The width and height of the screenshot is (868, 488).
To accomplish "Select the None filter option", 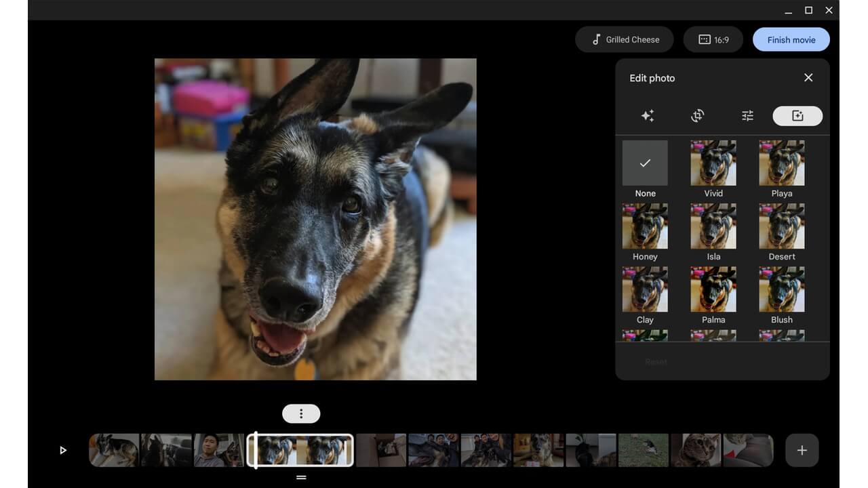I will point(644,163).
